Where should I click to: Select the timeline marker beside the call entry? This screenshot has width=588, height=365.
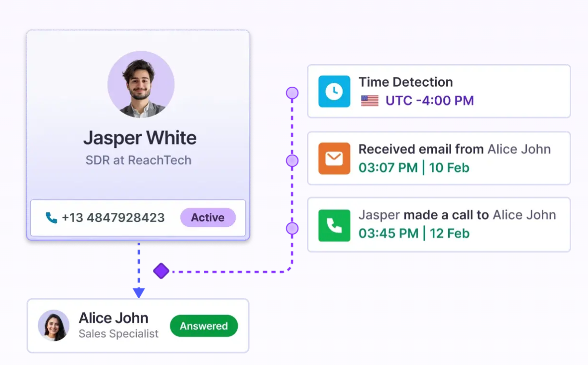pyautogui.click(x=292, y=228)
